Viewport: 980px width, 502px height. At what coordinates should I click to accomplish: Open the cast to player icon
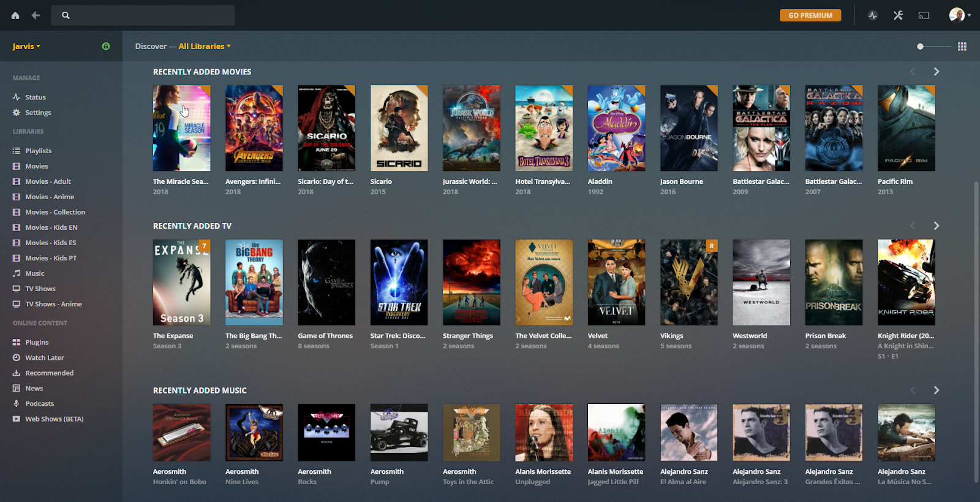(x=924, y=15)
